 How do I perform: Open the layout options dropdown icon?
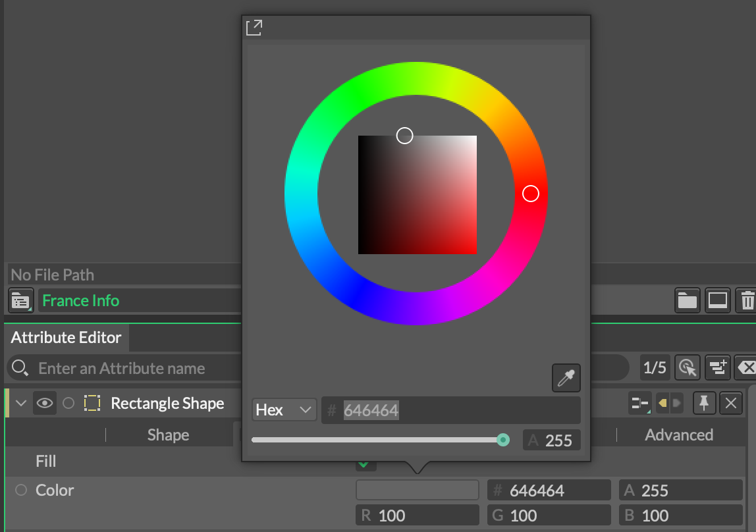(x=639, y=403)
